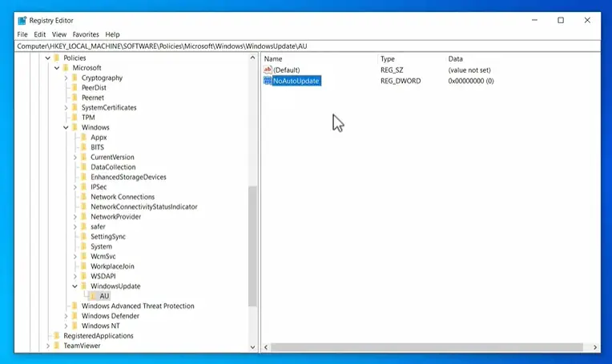Screen dimensions: 612x364
Task: Expand the SystemCertificates key
Action: coord(66,107)
